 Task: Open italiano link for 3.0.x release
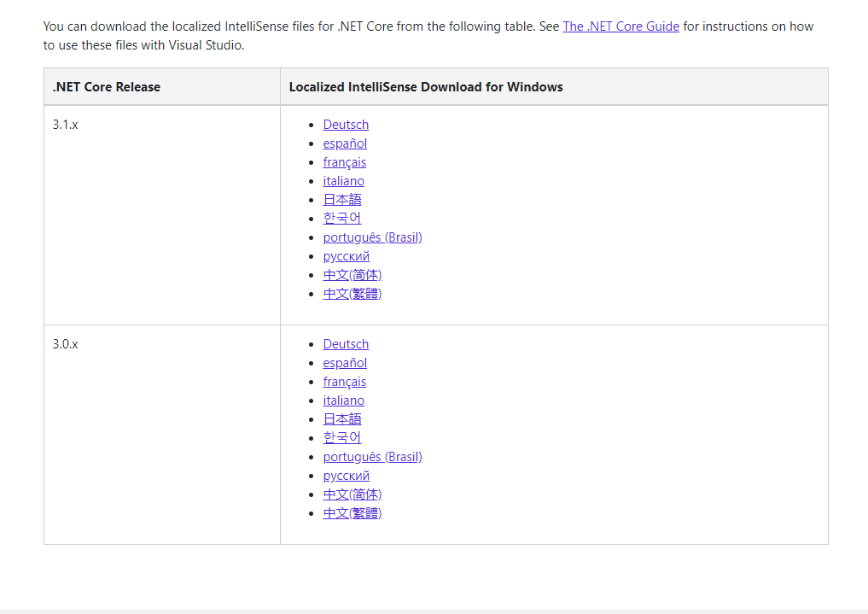pyautogui.click(x=343, y=401)
